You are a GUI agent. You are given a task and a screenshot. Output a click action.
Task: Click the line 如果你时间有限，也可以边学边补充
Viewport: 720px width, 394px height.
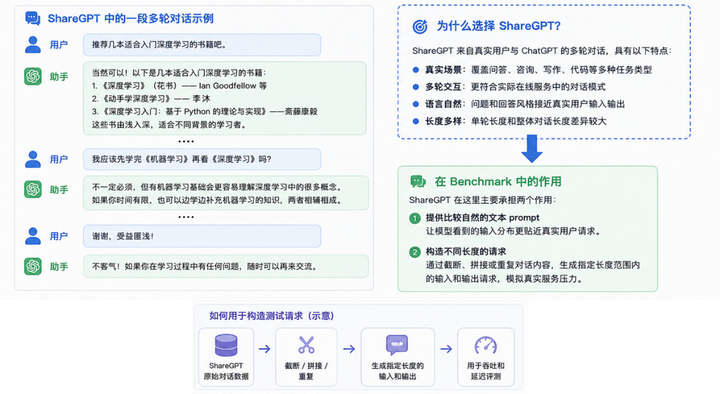(217, 200)
